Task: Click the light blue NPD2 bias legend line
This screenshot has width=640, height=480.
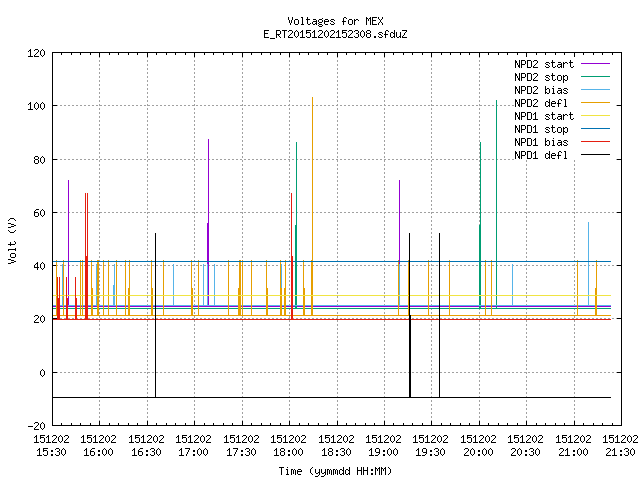Action: coord(595,90)
